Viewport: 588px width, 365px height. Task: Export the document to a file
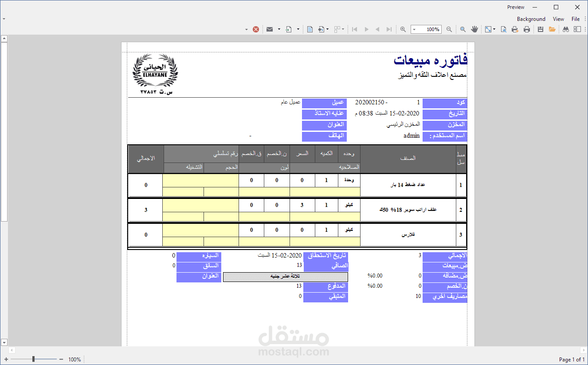tap(289, 29)
